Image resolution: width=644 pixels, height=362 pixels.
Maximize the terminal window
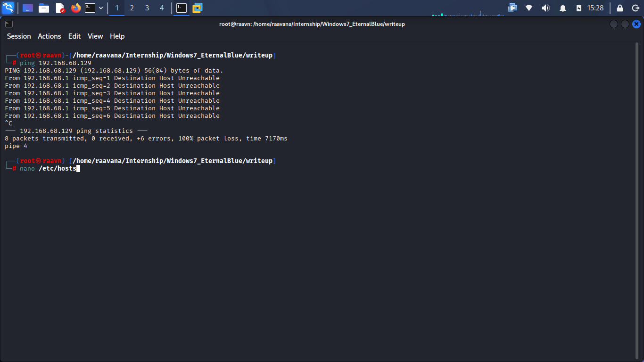coord(625,24)
